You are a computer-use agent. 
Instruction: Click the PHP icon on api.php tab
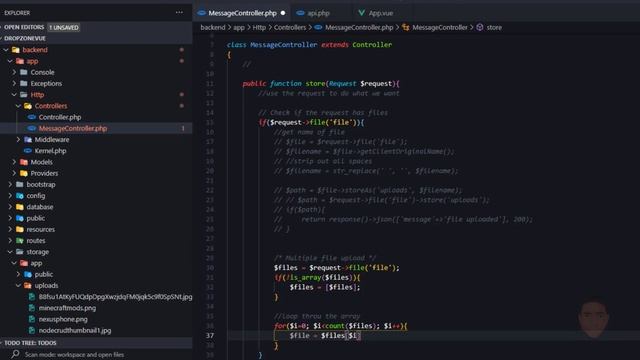coord(300,13)
